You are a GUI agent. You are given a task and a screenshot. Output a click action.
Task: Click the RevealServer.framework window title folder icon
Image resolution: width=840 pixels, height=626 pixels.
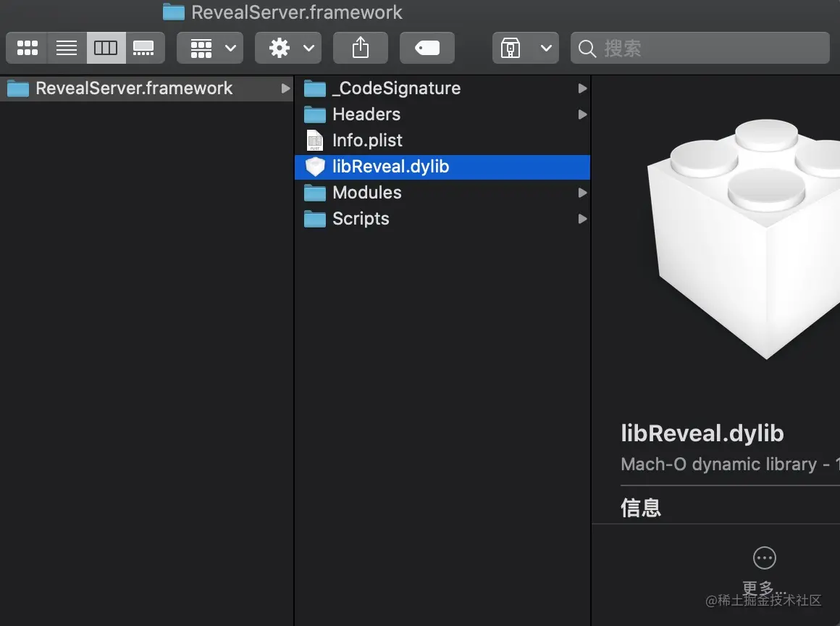pyautogui.click(x=174, y=12)
